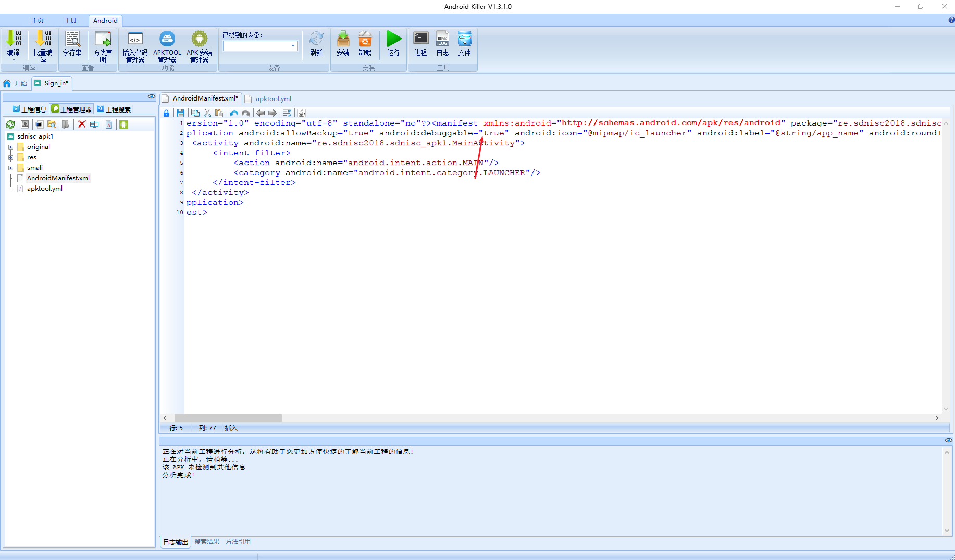Click the horizontal scrollbar left arrow
Screen dimensions: 955x560
click(x=165, y=418)
